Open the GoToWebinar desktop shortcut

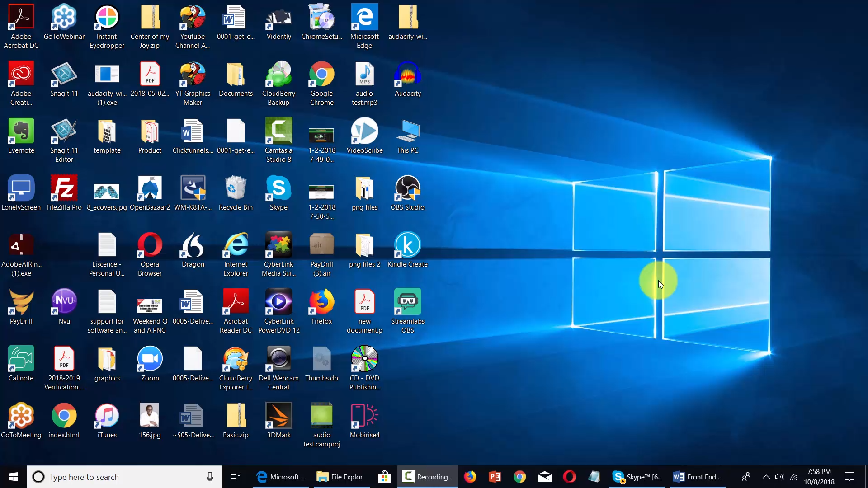click(64, 22)
